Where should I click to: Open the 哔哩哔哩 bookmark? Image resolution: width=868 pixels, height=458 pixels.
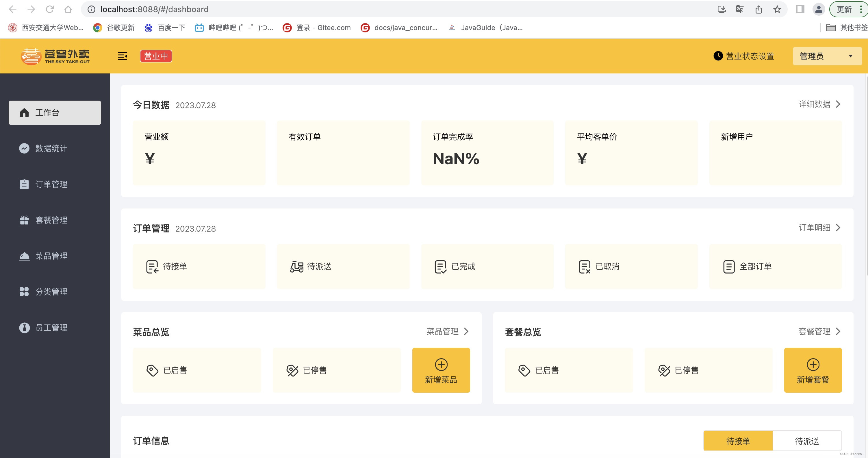click(234, 28)
